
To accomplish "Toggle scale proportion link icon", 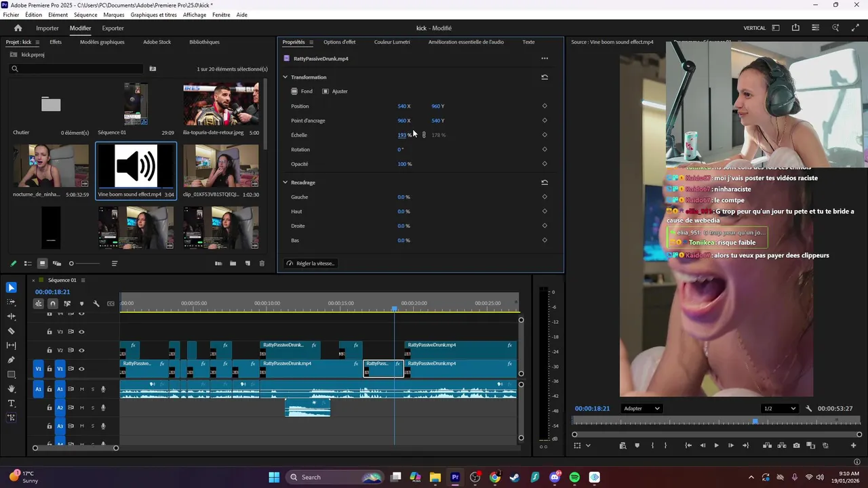I will pos(424,135).
